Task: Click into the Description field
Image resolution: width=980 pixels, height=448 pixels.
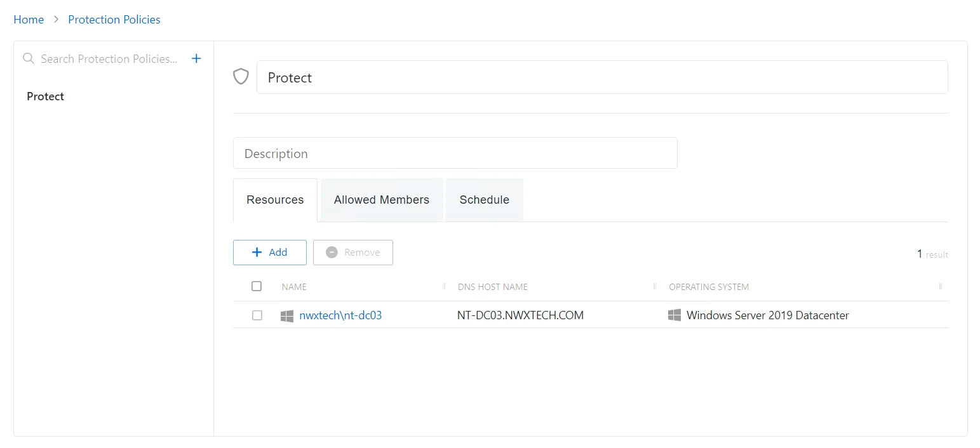Action: coord(455,153)
